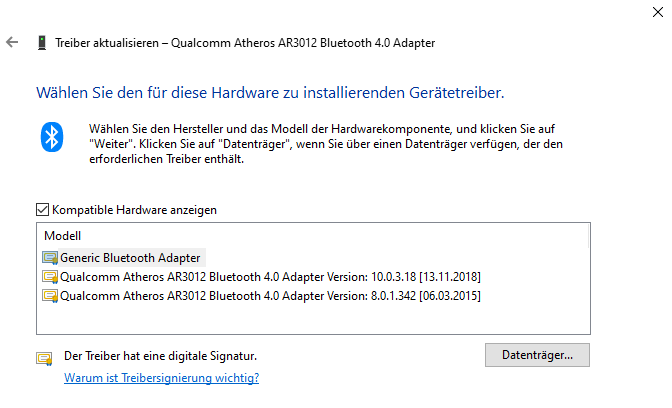This screenshot has width=672, height=408.
Task: Go back using the left arrow
Action: click(12, 42)
